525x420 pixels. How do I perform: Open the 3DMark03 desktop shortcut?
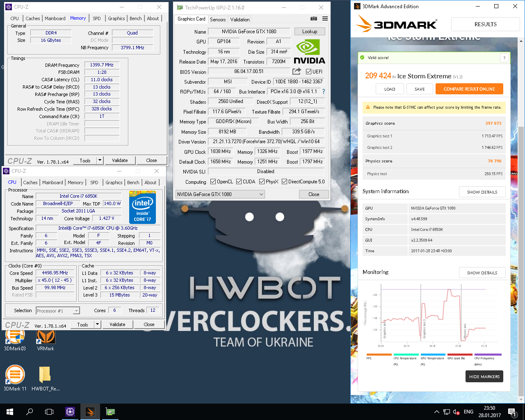click(15, 340)
